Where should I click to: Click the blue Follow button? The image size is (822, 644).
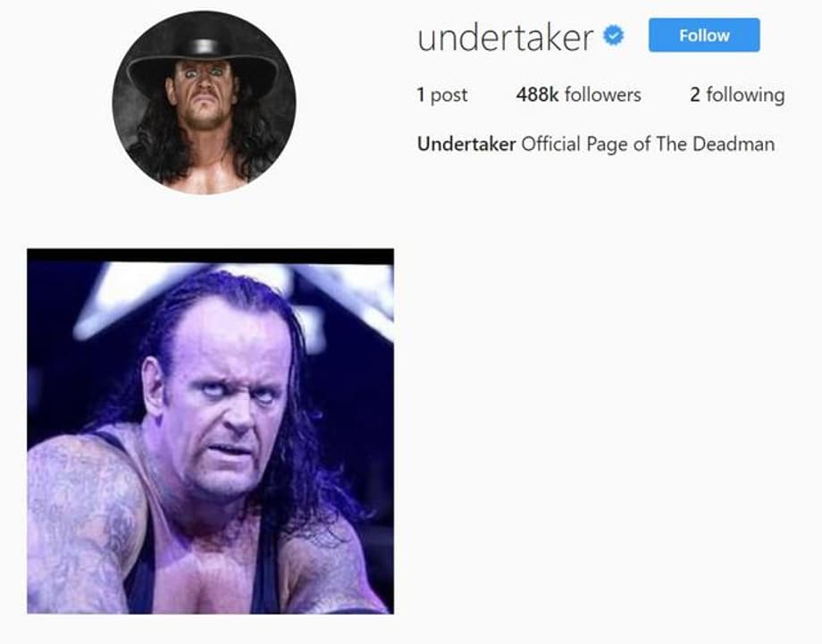click(x=704, y=35)
